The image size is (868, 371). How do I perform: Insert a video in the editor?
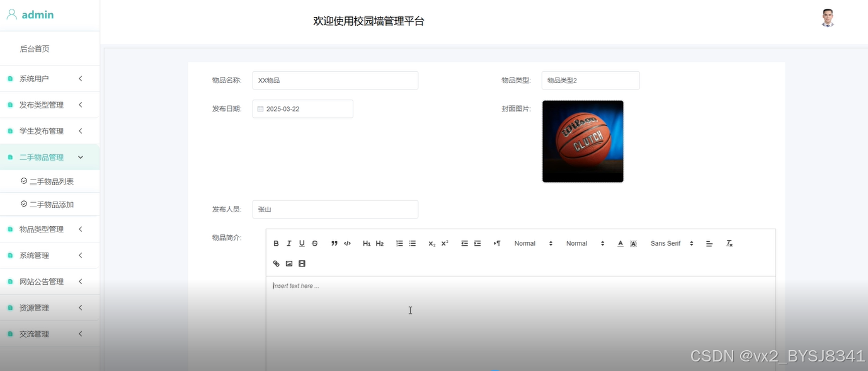[x=302, y=263]
